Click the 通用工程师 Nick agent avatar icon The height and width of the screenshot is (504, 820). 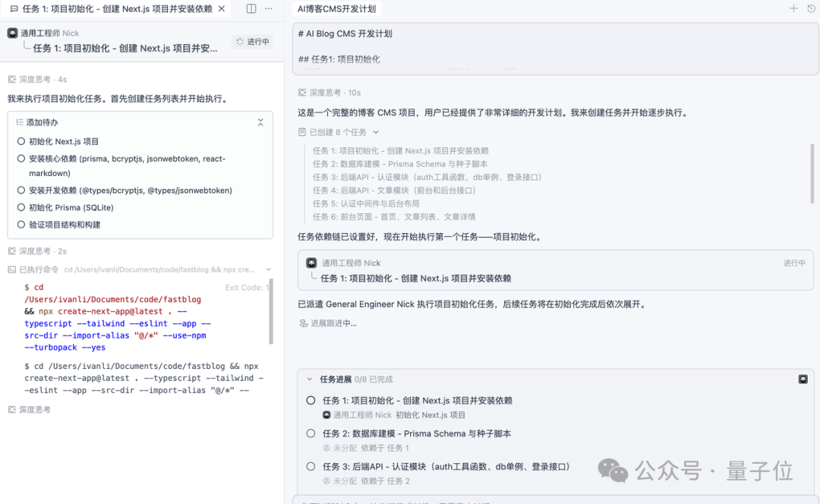tap(11, 33)
